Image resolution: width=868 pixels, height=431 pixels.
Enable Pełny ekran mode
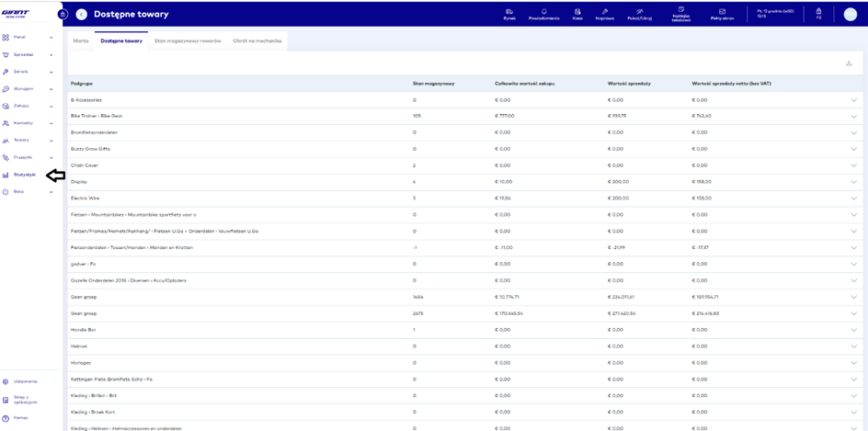(x=722, y=14)
